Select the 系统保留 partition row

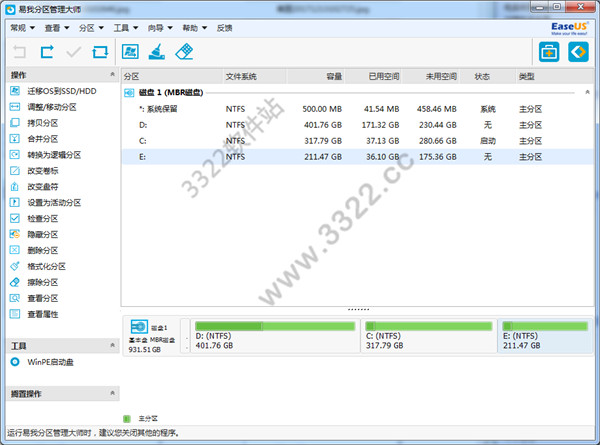357,109
